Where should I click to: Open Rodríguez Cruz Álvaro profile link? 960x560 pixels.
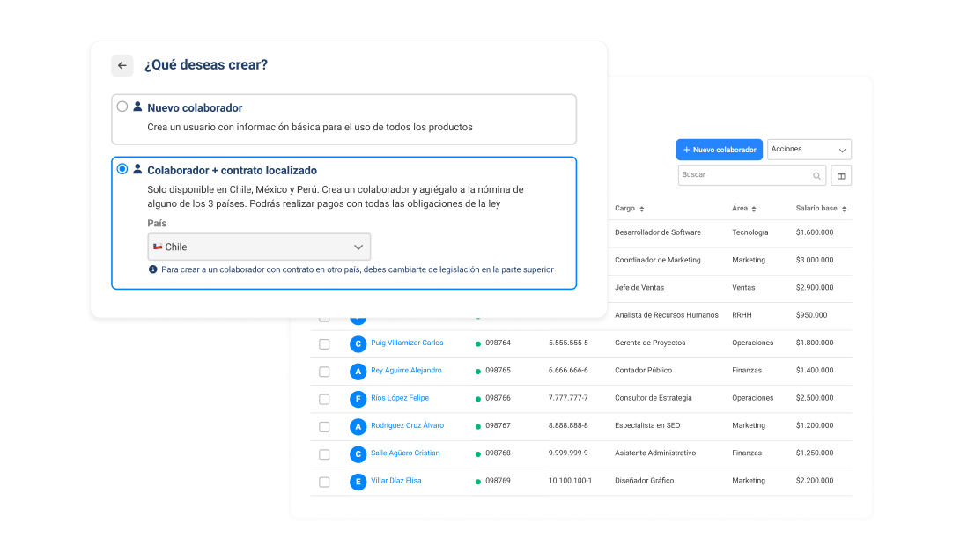point(407,425)
